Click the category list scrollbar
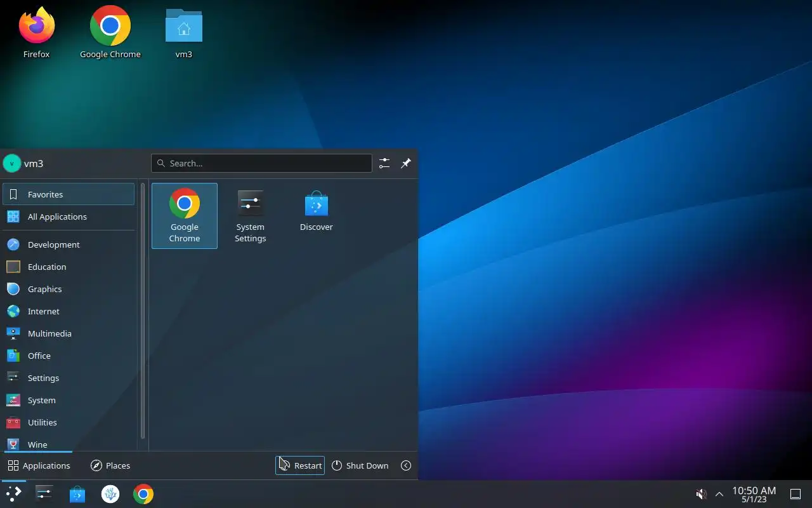The height and width of the screenshot is (508, 812). (143, 311)
